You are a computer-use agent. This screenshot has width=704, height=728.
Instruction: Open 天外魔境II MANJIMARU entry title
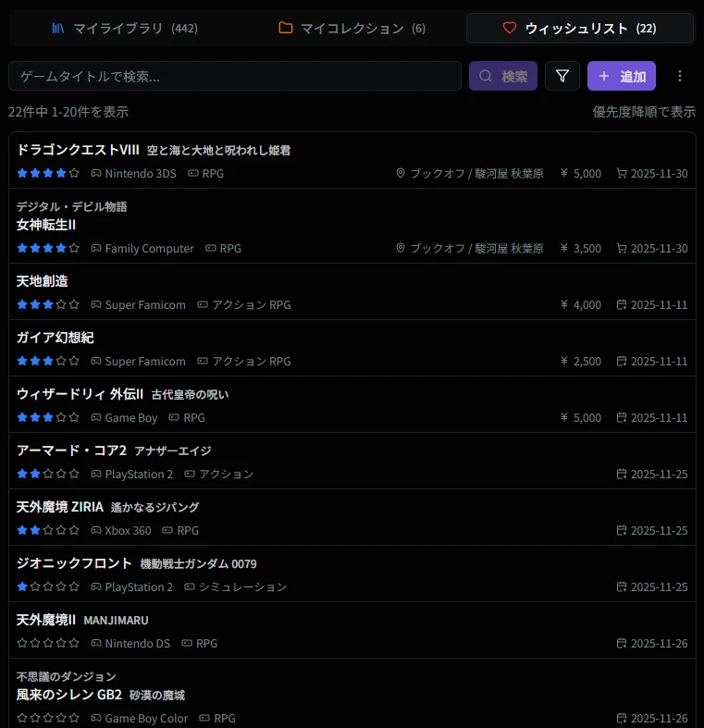coord(82,620)
